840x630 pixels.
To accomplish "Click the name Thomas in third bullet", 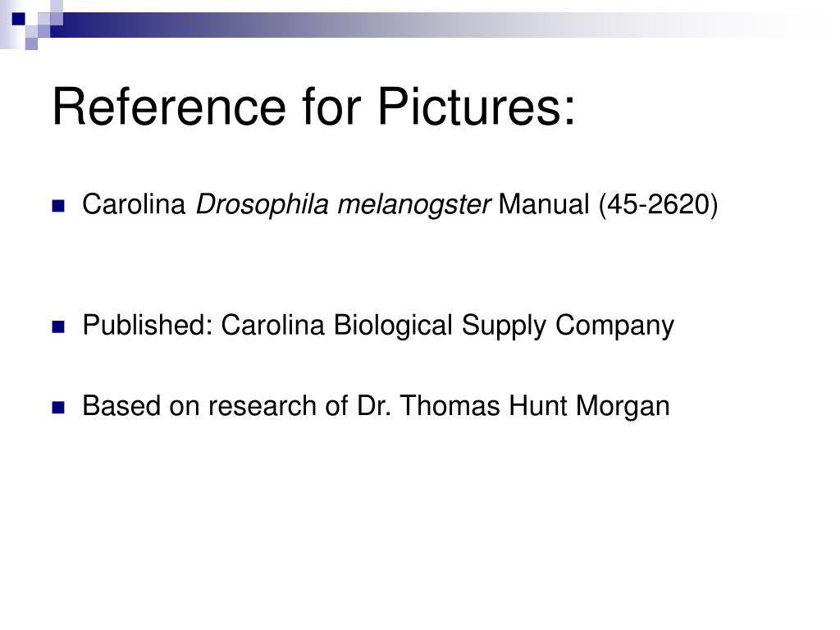I will 450,406.
